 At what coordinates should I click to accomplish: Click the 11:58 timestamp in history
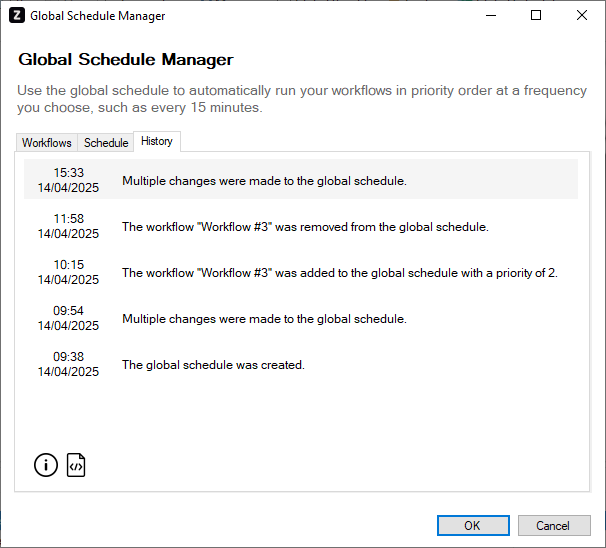tap(68, 219)
